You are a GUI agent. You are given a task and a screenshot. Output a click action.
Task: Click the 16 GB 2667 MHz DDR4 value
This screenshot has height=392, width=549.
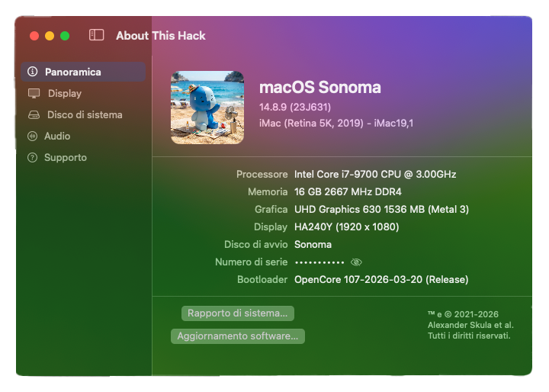click(348, 191)
